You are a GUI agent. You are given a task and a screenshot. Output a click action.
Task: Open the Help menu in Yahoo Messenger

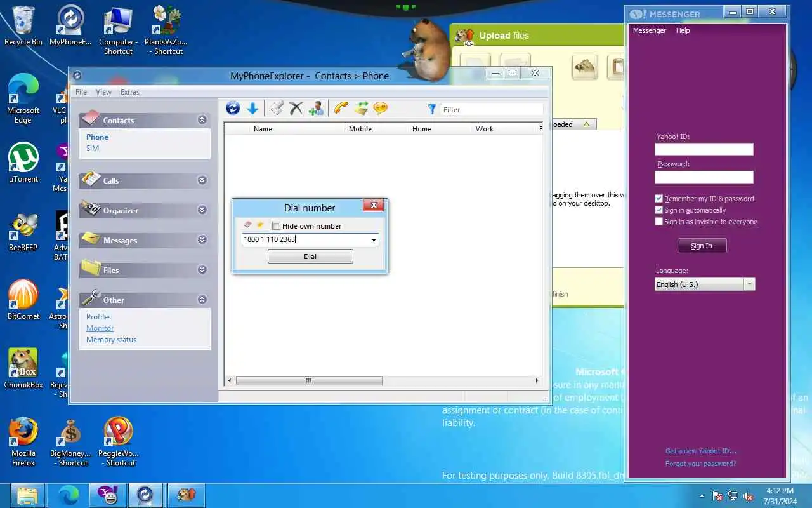(683, 30)
